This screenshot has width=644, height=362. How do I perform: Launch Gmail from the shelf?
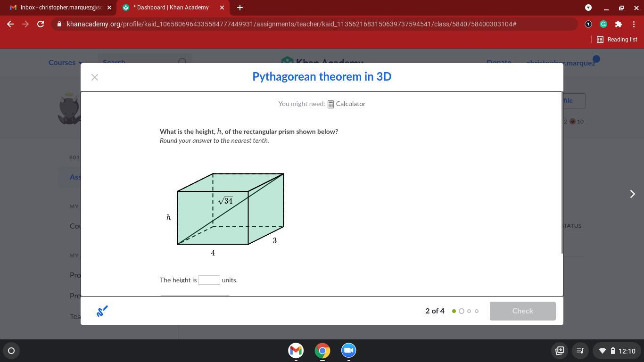[x=296, y=351]
